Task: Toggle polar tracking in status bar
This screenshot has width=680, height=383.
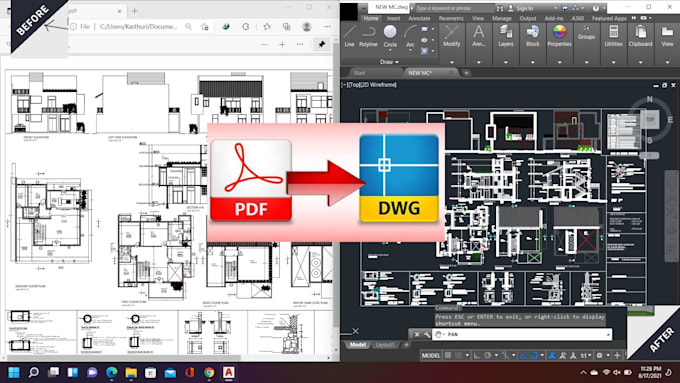Action: click(487, 355)
